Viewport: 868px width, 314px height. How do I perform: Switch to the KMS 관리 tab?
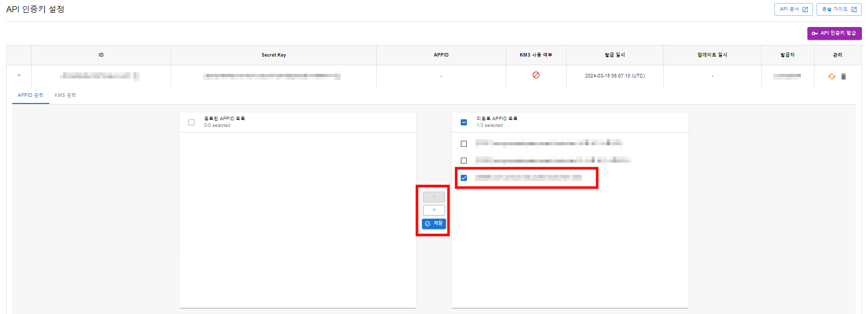click(x=65, y=95)
